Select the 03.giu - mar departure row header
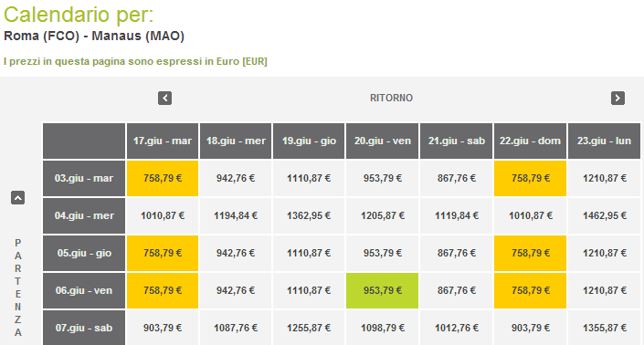This screenshot has width=644, height=345. point(84,179)
